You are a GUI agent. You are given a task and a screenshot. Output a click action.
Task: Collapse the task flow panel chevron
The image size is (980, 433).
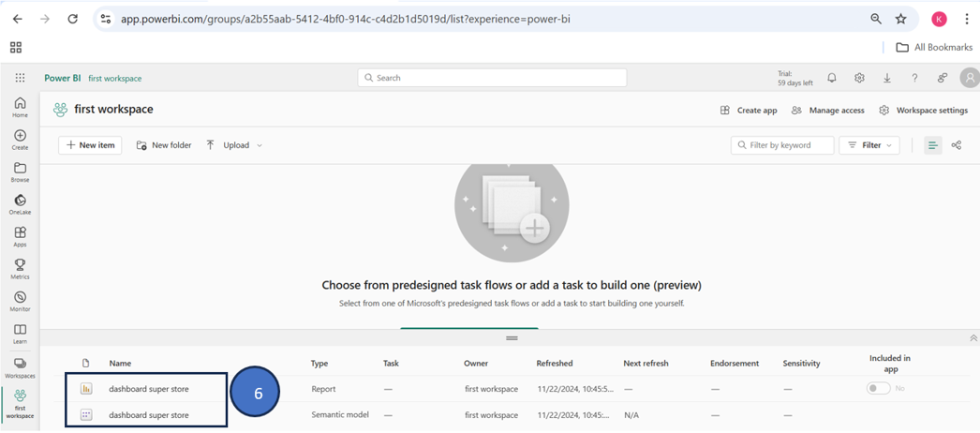click(x=973, y=338)
